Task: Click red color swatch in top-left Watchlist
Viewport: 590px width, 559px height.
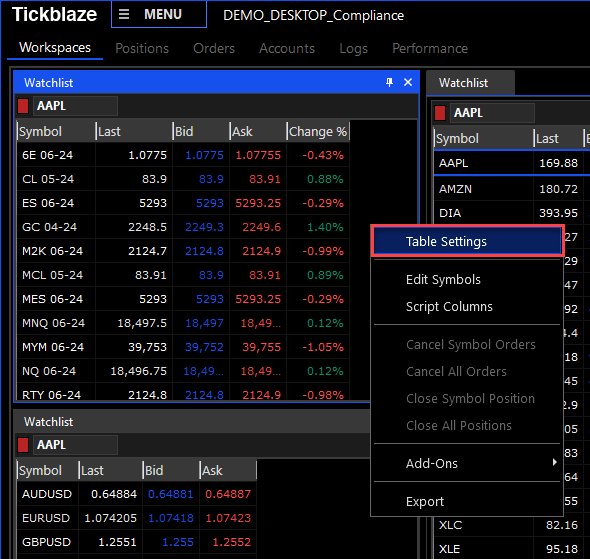Action: pyautogui.click(x=23, y=106)
